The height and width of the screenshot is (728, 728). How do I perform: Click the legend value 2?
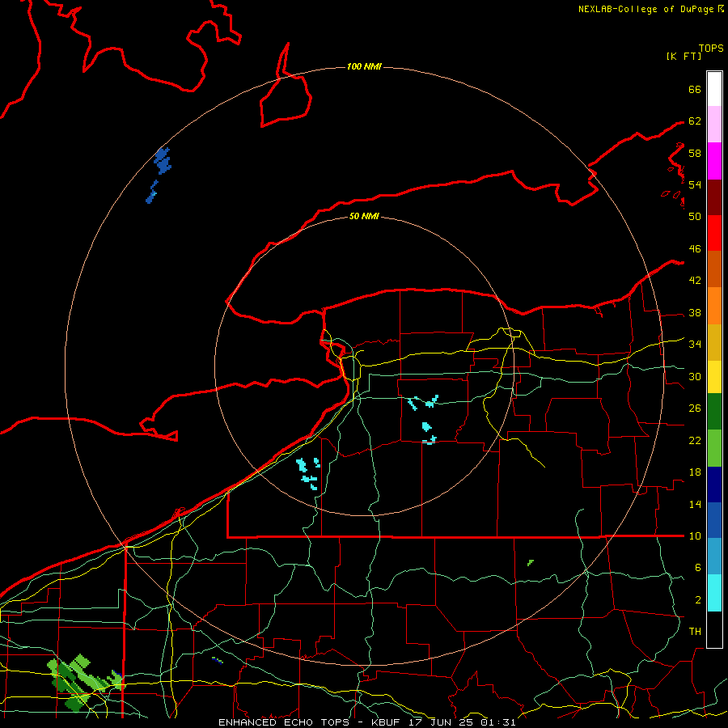tap(697, 600)
